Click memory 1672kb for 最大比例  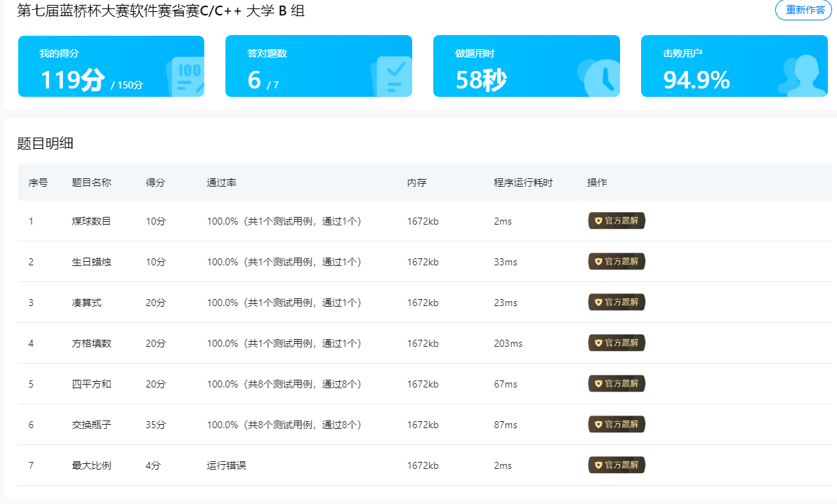point(423,465)
